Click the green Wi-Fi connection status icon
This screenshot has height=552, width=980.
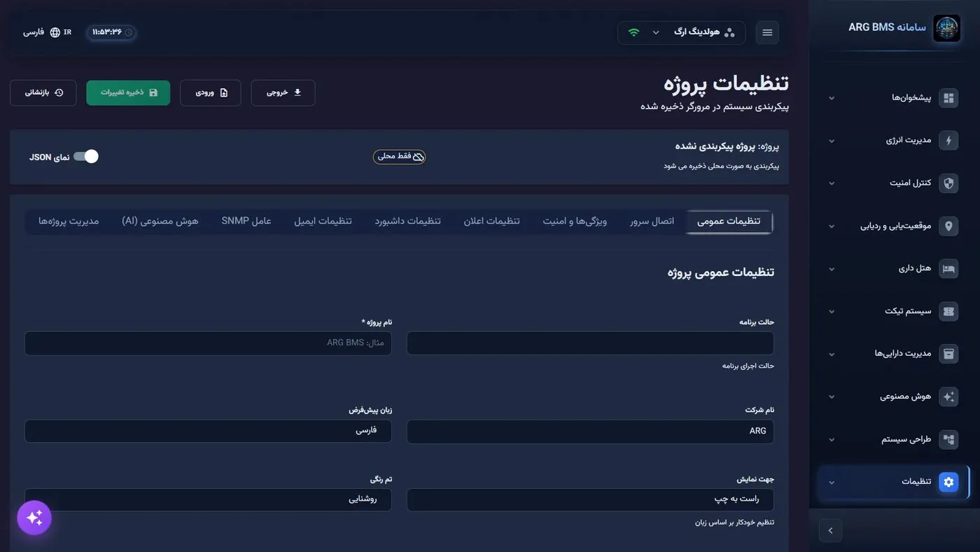(633, 32)
